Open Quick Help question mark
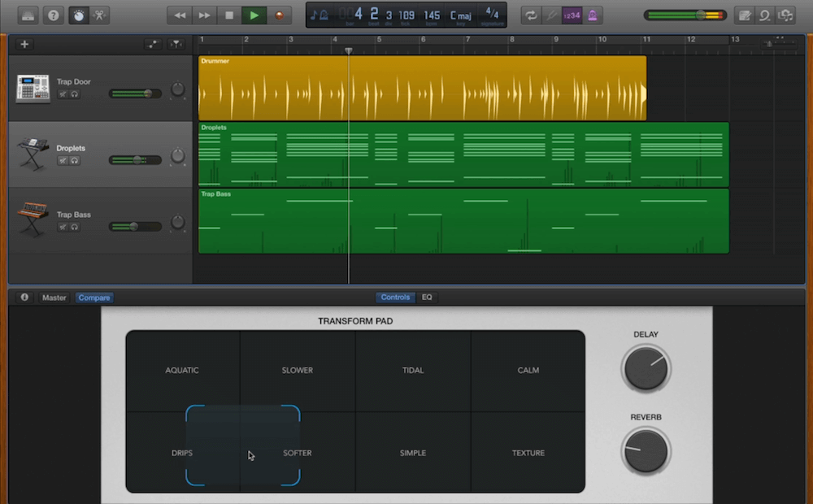Viewport: 813px width, 504px height. tap(54, 15)
